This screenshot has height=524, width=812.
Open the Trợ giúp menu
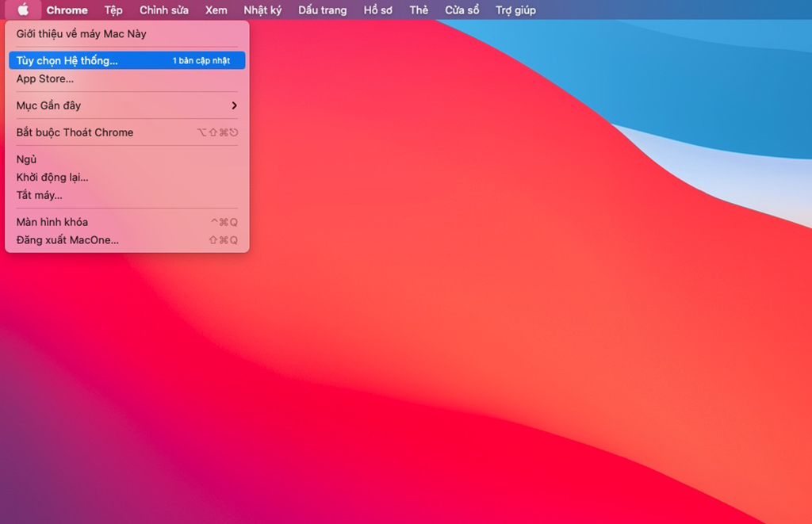[x=515, y=10]
